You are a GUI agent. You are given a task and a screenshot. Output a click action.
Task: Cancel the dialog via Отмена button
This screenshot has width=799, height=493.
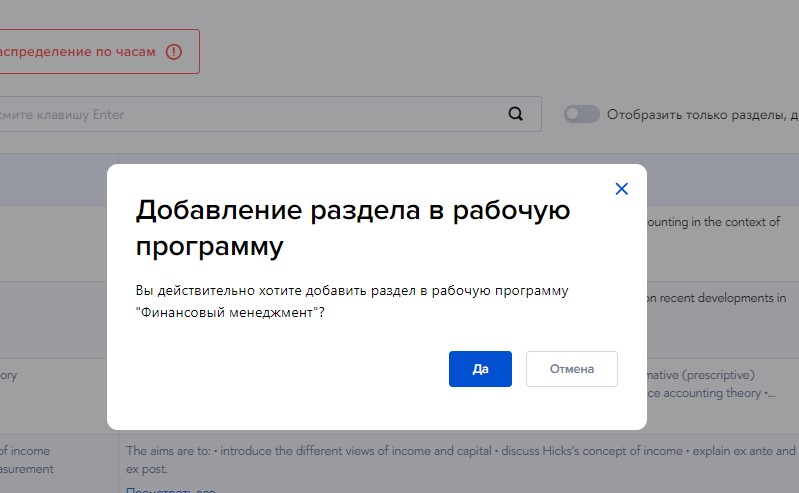(x=571, y=369)
